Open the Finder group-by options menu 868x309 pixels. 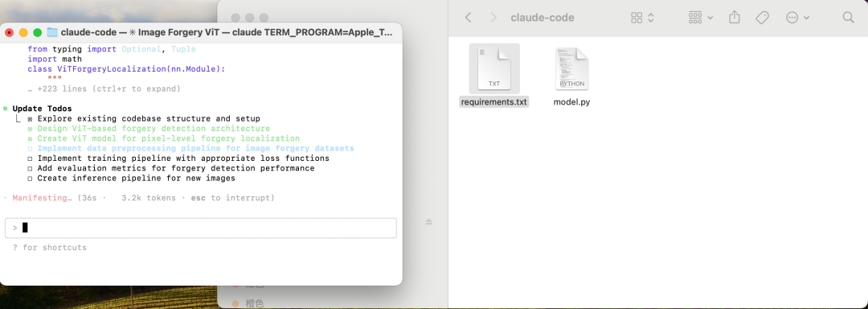tap(700, 18)
